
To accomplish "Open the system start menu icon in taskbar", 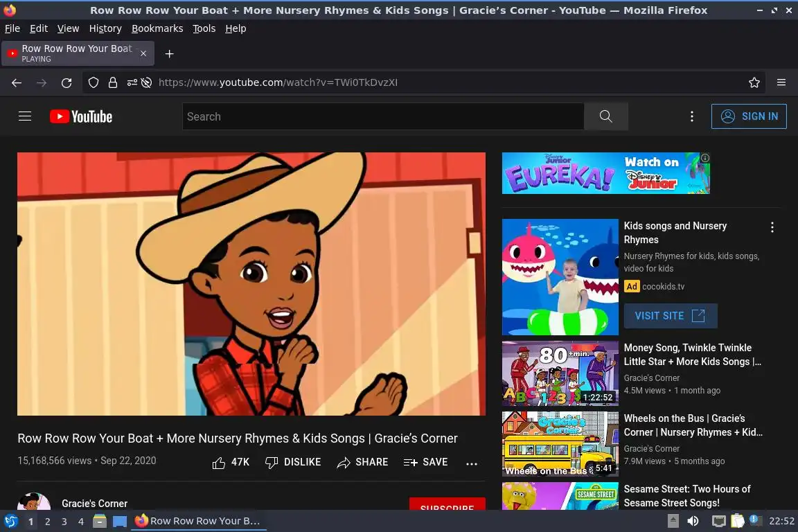I will pyautogui.click(x=10, y=521).
